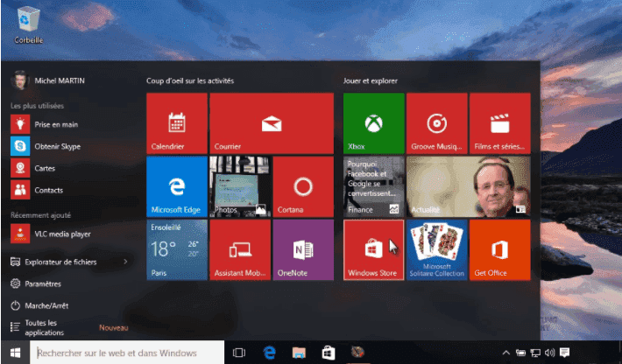The height and width of the screenshot is (364, 622).
Task: Click the volume speaker tray icon
Action: pos(550,353)
